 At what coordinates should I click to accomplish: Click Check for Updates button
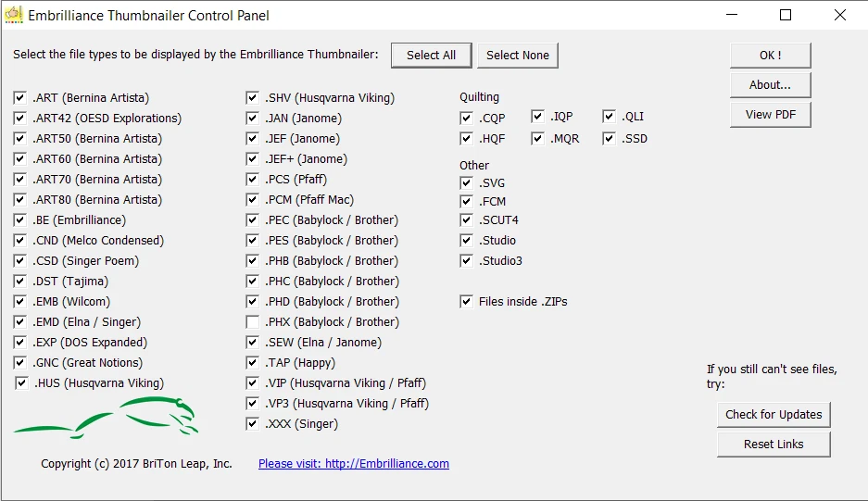[x=774, y=415]
